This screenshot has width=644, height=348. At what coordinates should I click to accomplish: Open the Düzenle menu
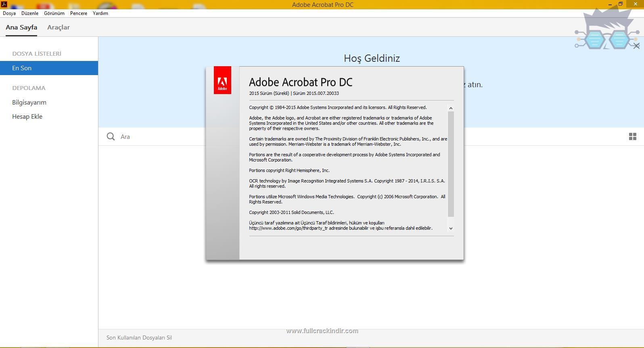point(30,13)
